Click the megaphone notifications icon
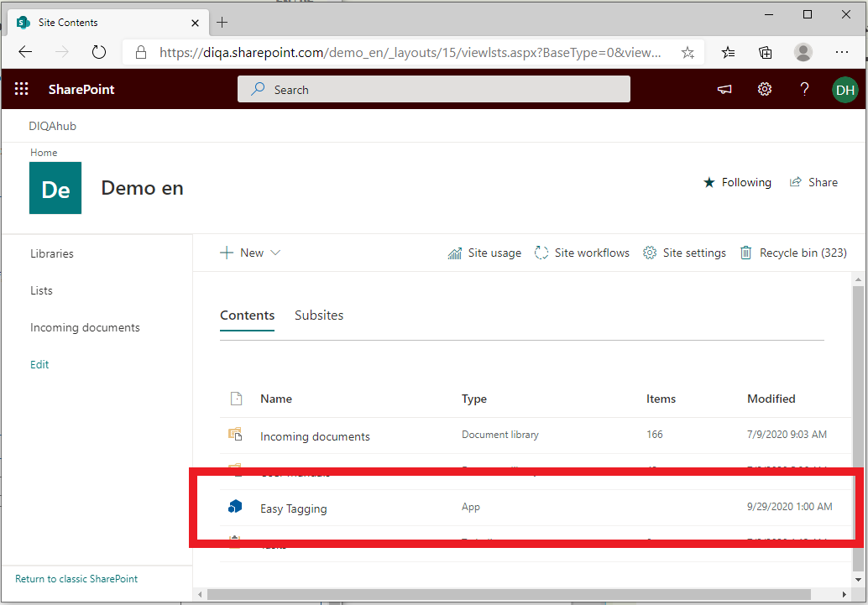Viewport: 868px width, 605px height. click(x=724, y=90)
